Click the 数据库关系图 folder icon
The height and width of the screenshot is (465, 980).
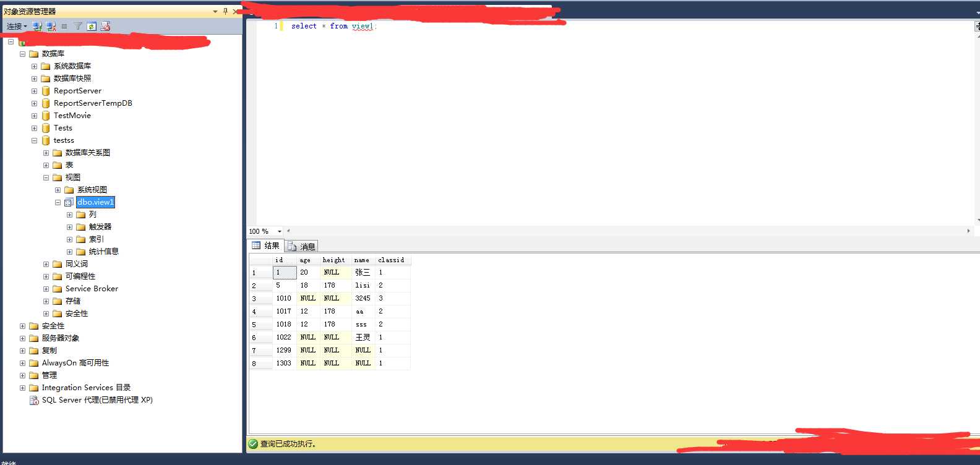58,153
